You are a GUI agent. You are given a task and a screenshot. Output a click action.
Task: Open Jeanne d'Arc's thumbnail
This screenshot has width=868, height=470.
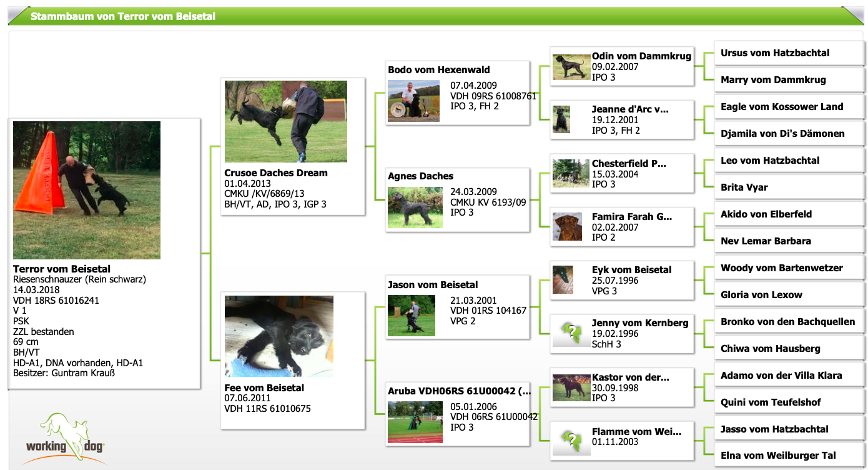[x=561, y=119]
